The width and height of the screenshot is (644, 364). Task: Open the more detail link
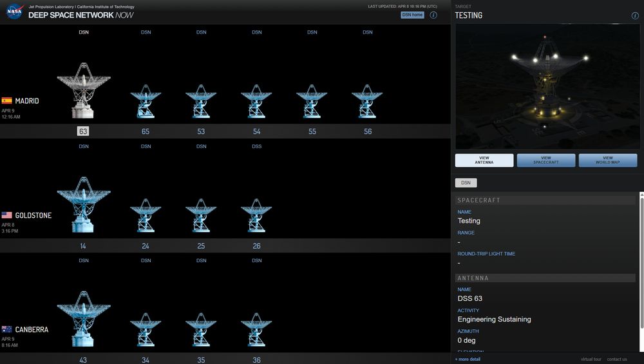click(468, 359)
